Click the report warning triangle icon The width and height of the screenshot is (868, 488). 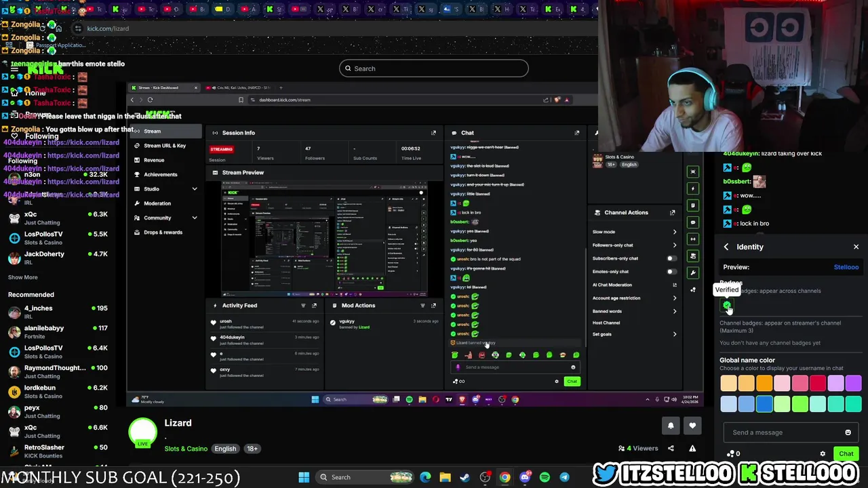692,448
